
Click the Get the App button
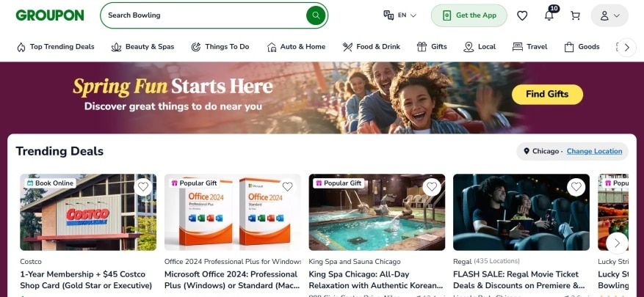click(469, 15)
